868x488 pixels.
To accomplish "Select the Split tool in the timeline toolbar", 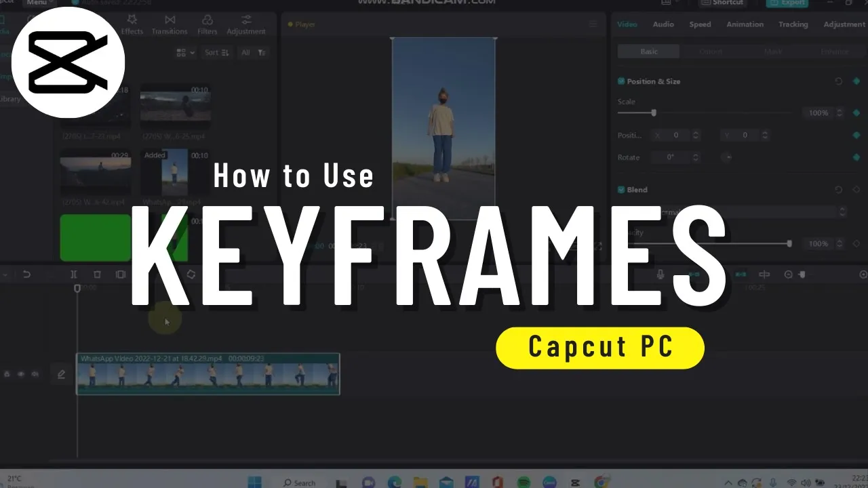I will 74,274.
